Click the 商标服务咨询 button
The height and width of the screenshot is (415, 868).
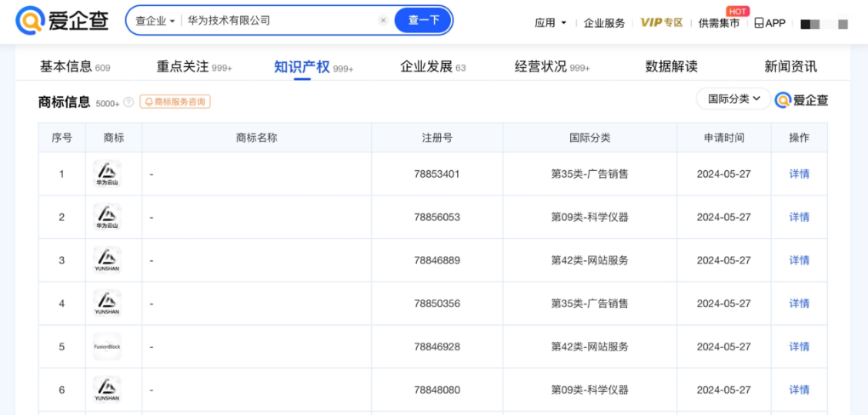click(175, 102)
